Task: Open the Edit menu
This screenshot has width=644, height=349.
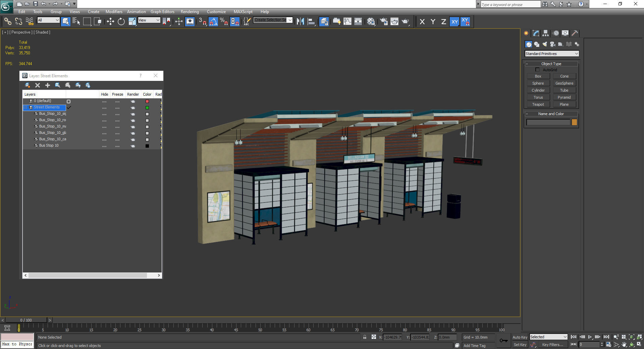Action: [22, 11]
